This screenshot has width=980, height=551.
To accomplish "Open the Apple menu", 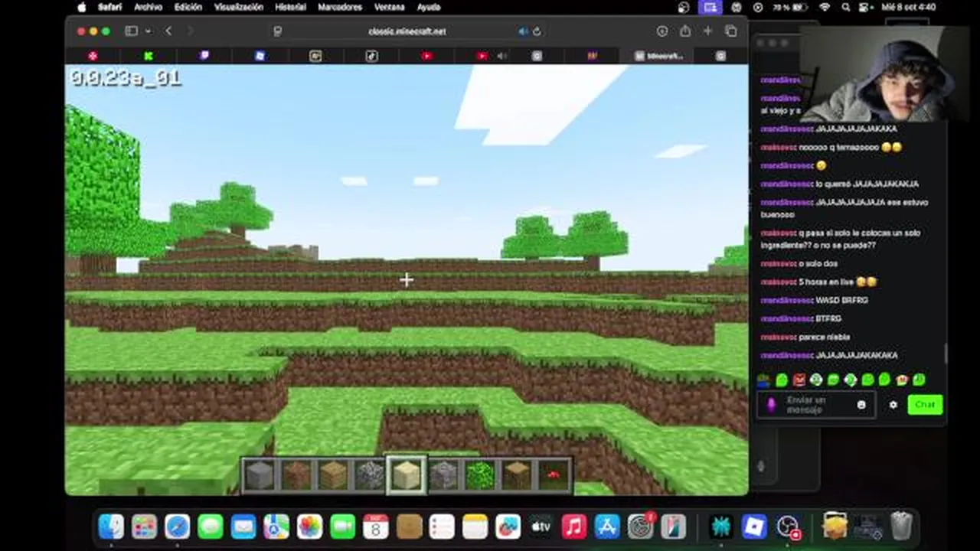I will tap(82, 7).
